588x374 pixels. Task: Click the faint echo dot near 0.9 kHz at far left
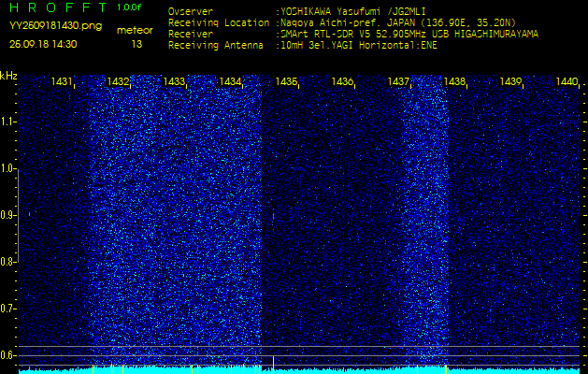point(29,214)
